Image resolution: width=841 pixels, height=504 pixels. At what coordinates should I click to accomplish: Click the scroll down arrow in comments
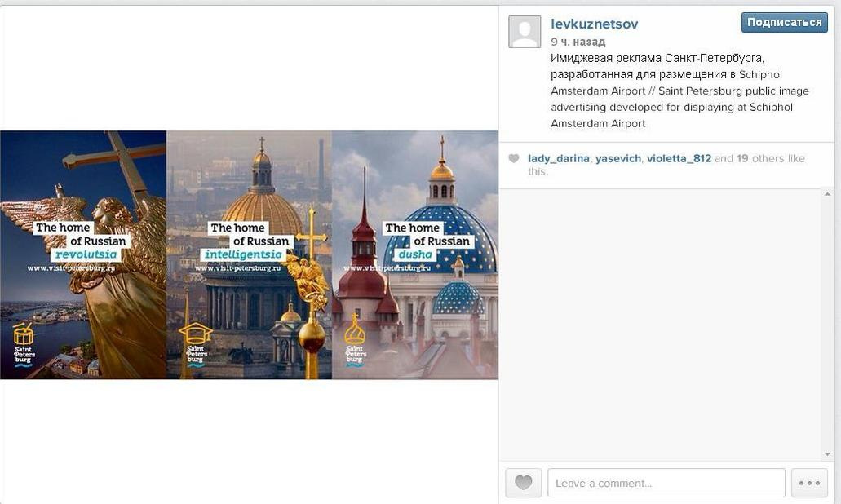pos(828,454)
